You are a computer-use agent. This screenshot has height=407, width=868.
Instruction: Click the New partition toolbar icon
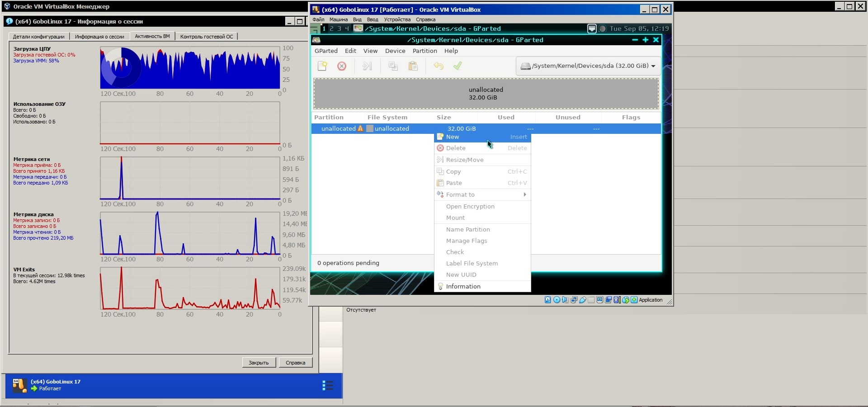[322, 66]
